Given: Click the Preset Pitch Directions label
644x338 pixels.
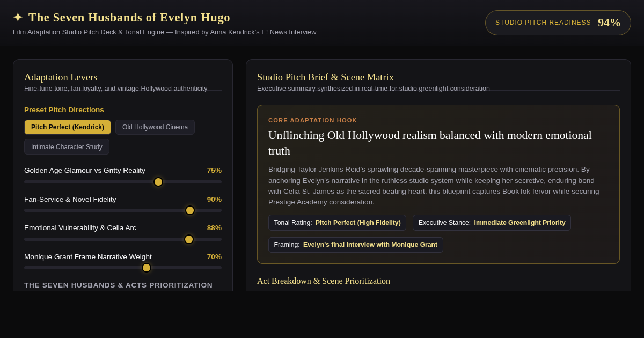Looking at the screenshot, I should [64, 110].
